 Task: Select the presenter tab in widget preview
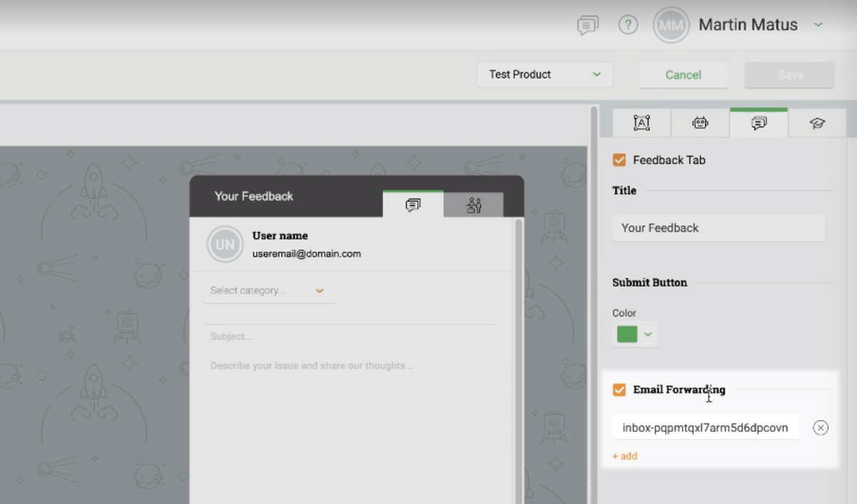point(473,205)
